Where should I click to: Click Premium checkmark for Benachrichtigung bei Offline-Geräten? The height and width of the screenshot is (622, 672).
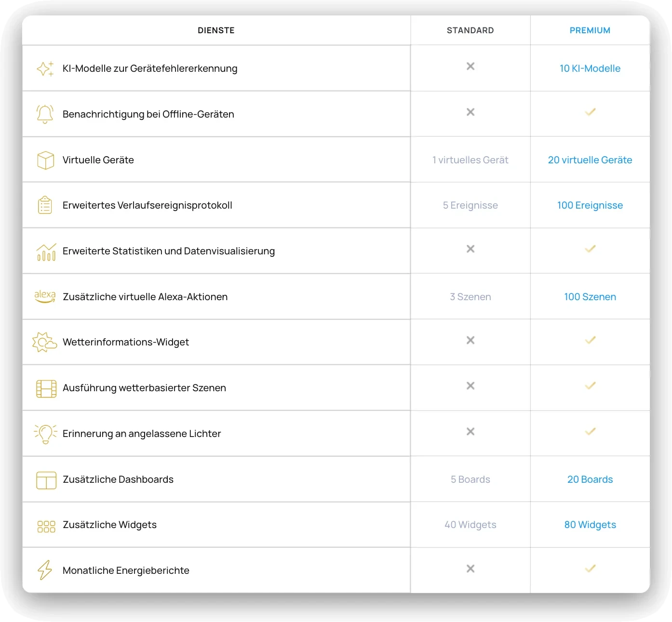pos(590,112)
